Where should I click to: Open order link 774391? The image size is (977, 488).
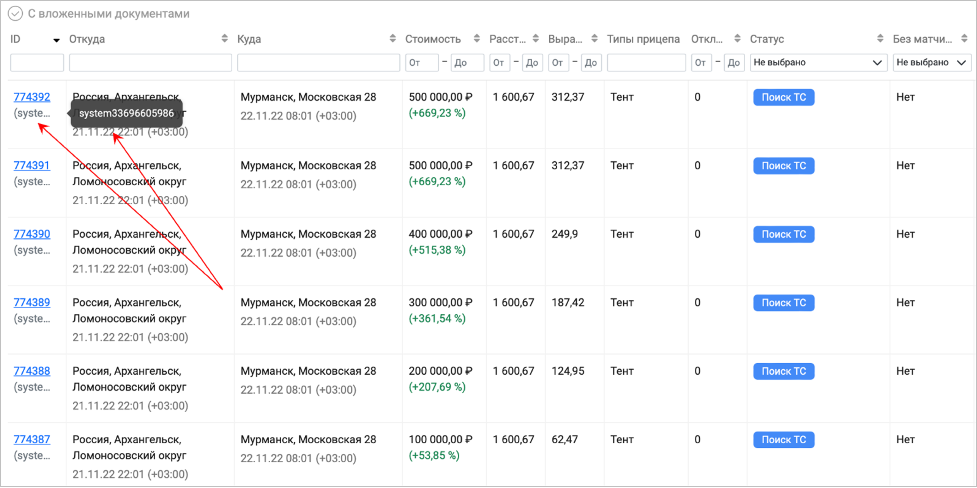tap(32, 165)
